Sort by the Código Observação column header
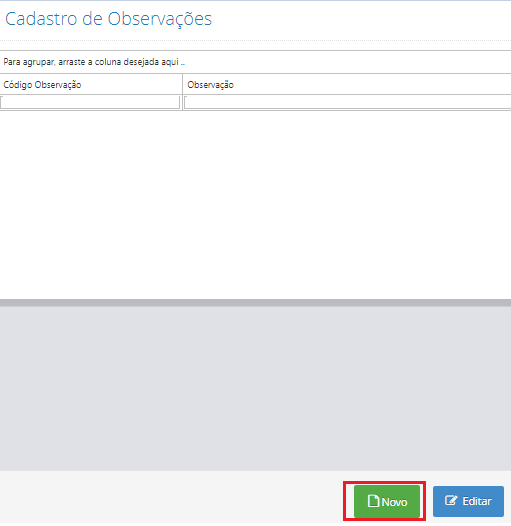 (91, 85)
